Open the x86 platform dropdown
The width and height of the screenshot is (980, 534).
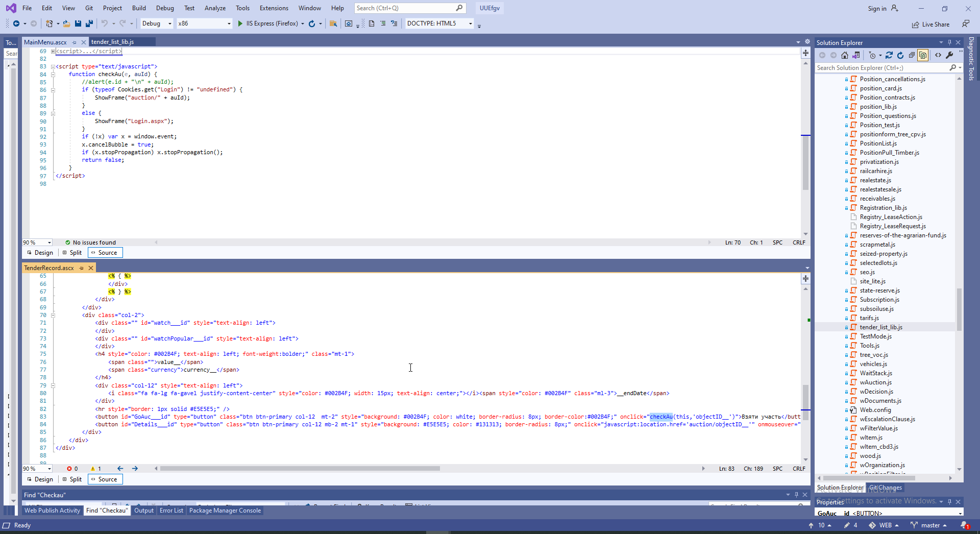pos(204,23)
